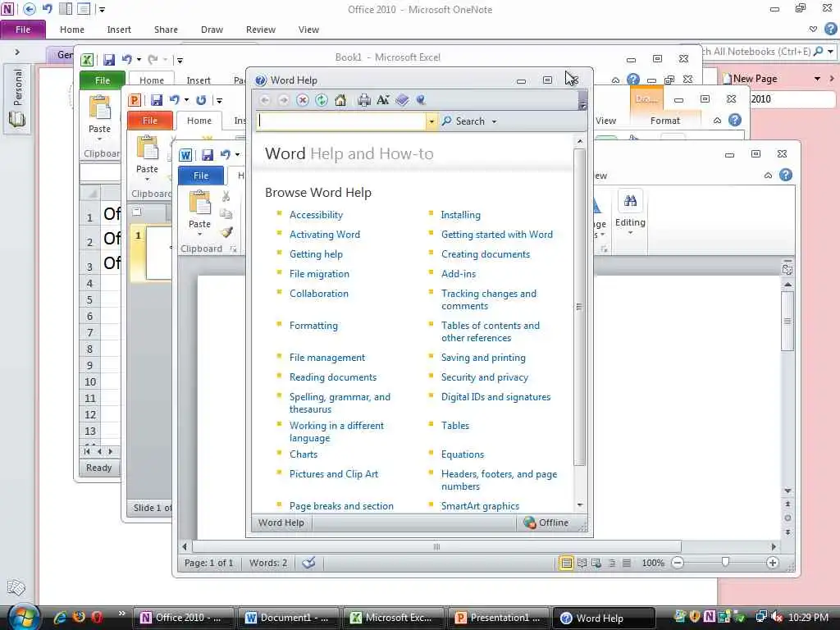The image size is (840, 630).
Task: Click Zoom Out minus in Word status bar
Action: coord(678,563)
